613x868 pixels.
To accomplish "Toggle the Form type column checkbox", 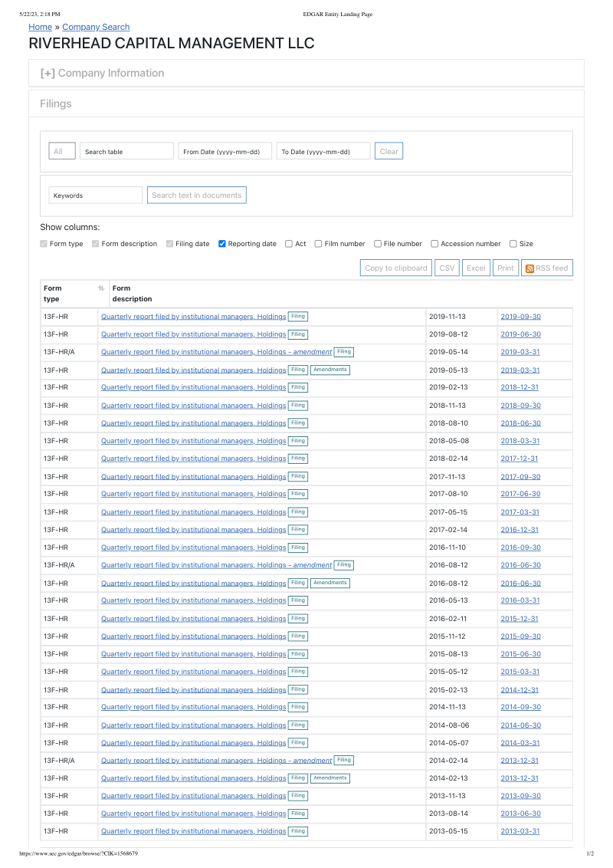I will 44,244.
